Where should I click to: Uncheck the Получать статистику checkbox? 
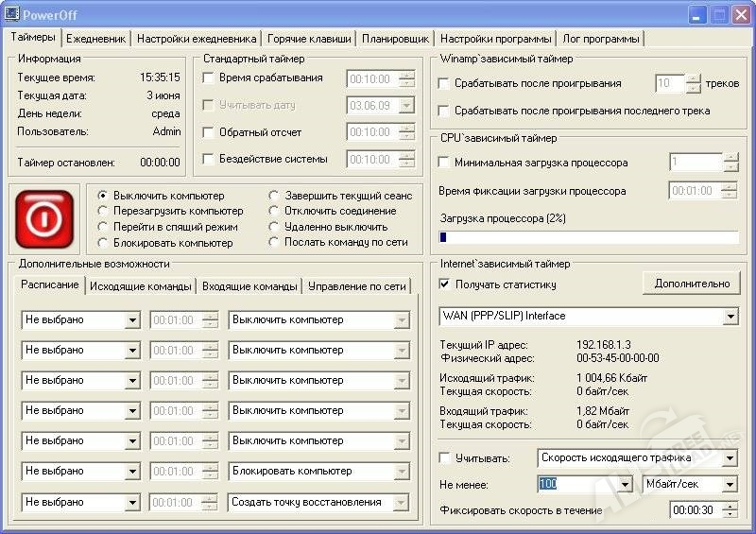tap(445, 284)
